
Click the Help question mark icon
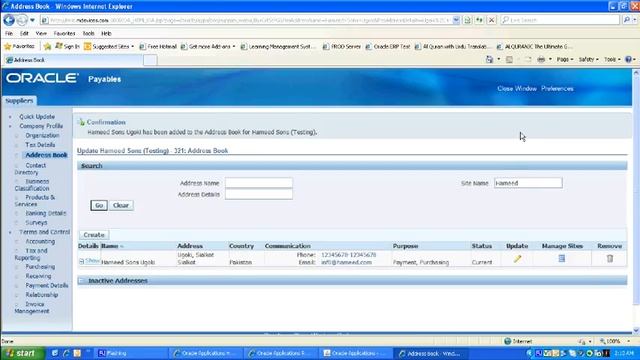click(629, 60)
